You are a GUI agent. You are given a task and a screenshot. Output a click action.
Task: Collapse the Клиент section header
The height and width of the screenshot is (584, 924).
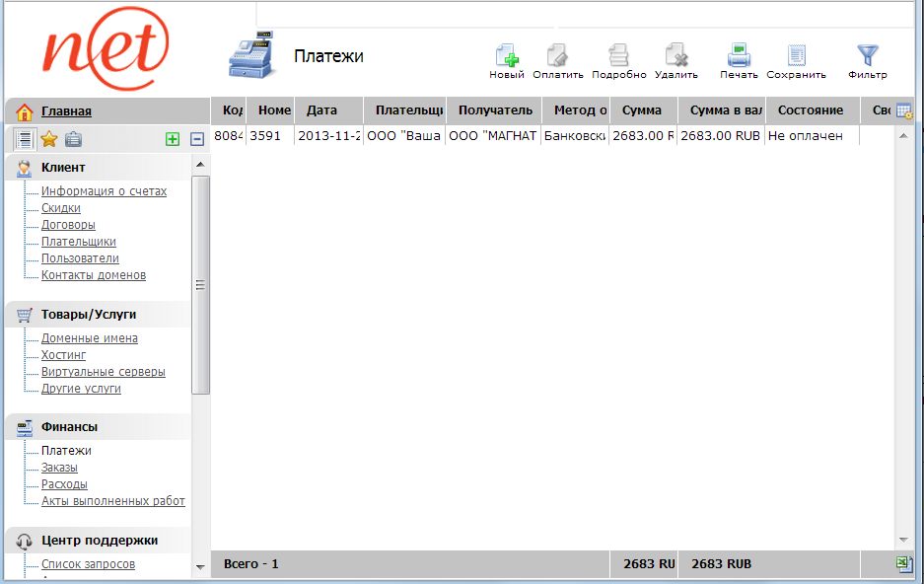(x=63, y=168)
